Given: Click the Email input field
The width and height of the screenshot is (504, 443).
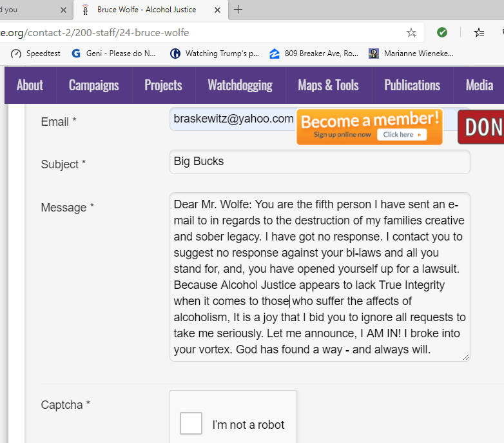Looking at the screenshot, I should 232,119.
